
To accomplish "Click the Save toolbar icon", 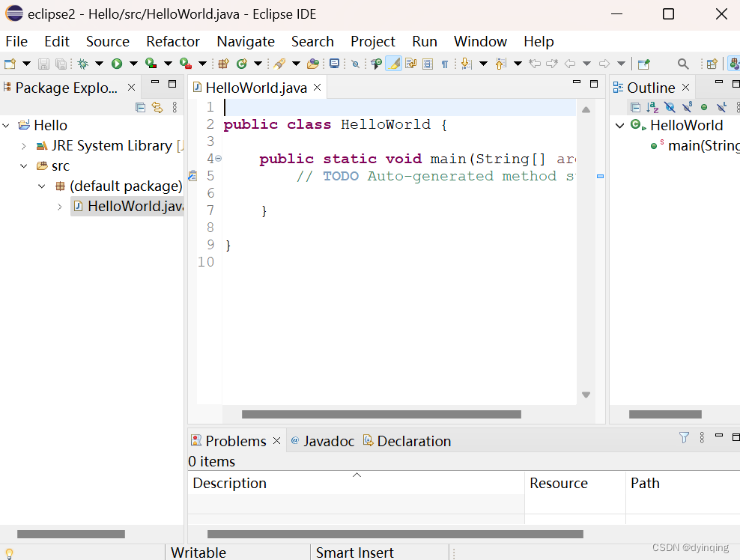I will click(43, 64).
